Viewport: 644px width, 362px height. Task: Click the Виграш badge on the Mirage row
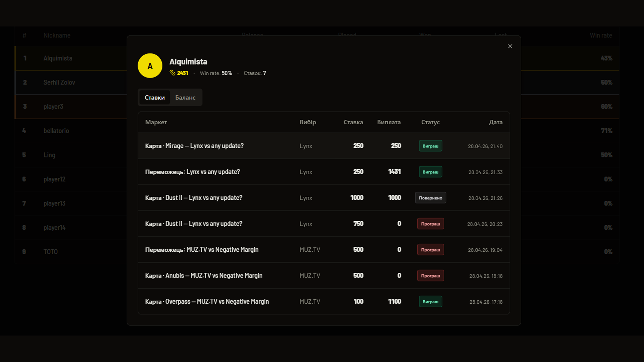(430, 146)
